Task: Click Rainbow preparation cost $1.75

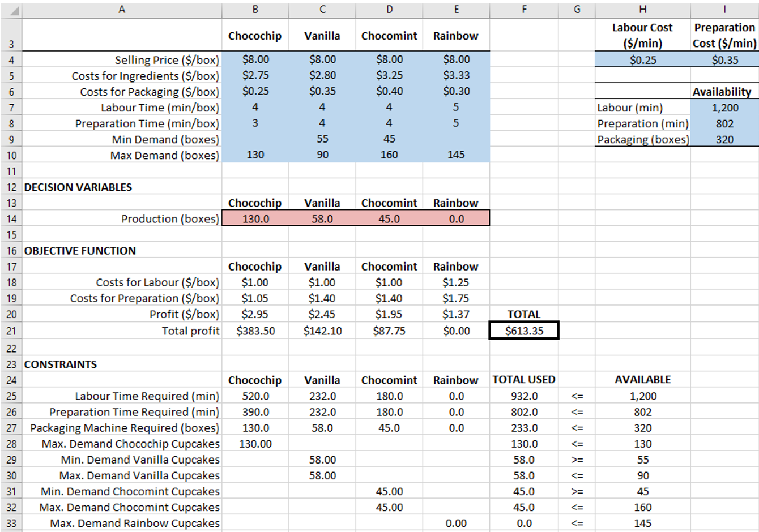Action: 457,298
